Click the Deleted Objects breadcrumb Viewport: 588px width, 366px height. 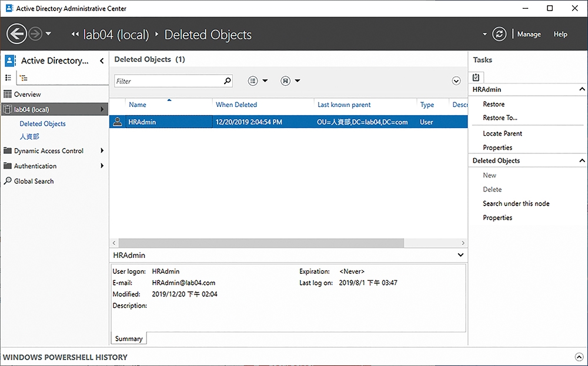pyautogui.click(x=208, y=35)
